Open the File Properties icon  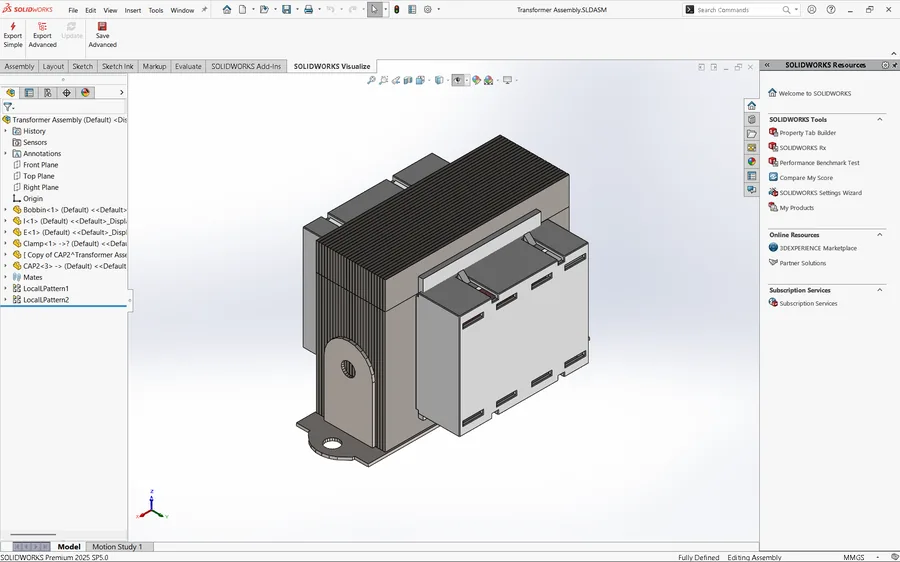412,10
